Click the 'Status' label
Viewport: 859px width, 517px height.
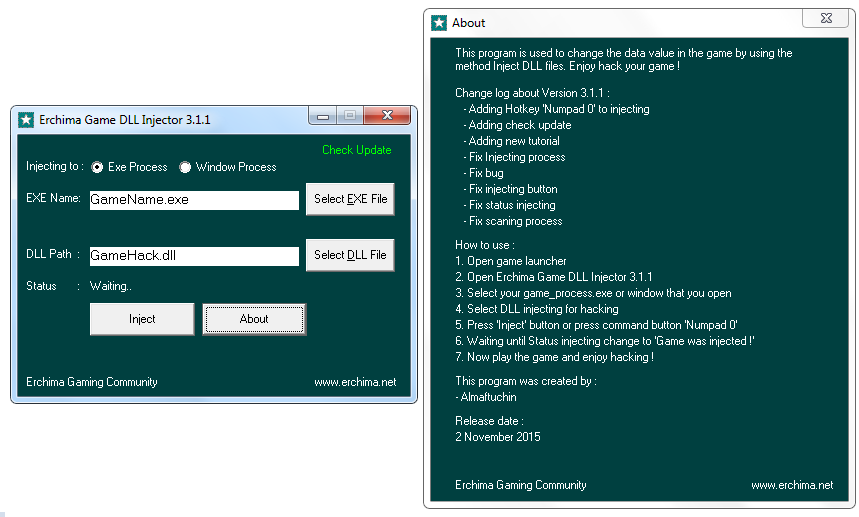41,286
